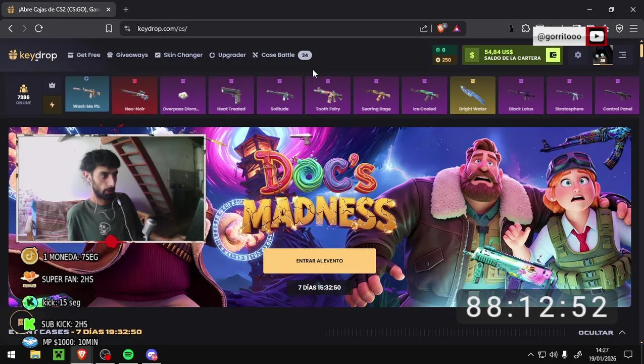Open the Bright Water knife drop
The height and width of the screenshot is (364, 644).
(x=473, y=95)
